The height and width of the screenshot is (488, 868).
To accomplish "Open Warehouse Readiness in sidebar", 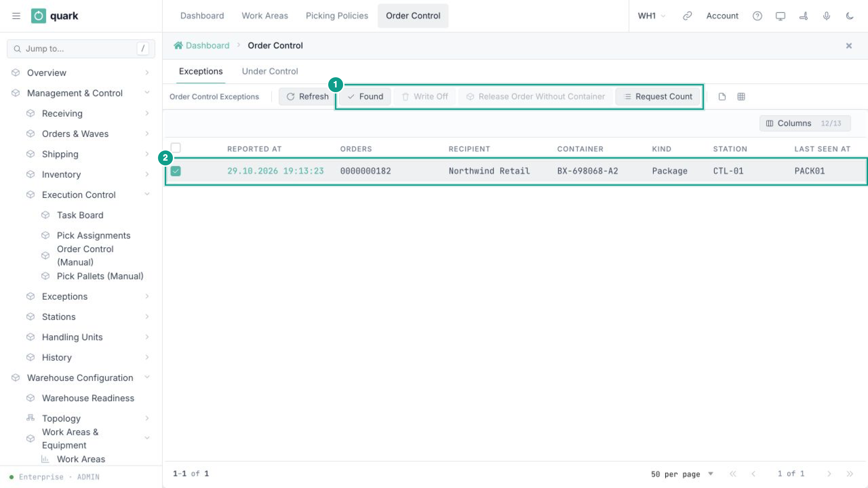I will pyautogui.click(x=88, y=398).
